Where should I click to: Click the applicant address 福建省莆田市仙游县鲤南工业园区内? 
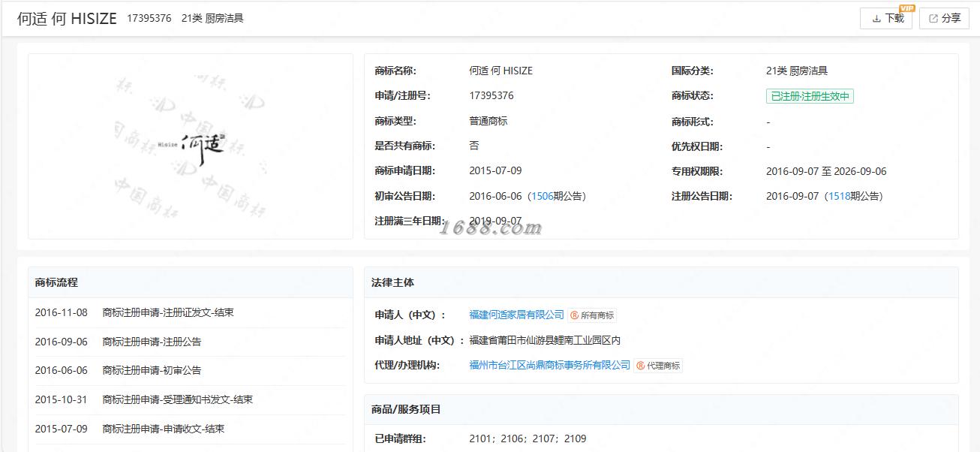coord(545,340)
